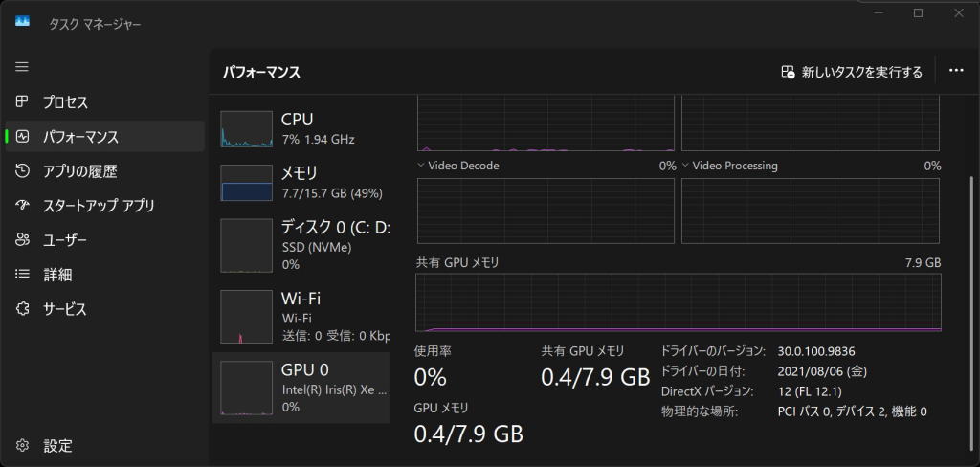Click the 詳細 list icon
This screenshot has height=467, width=980.
pos(23,275)
